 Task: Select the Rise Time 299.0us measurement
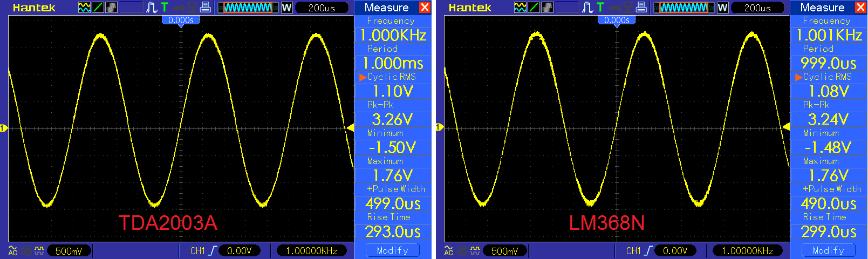(829, 226)
